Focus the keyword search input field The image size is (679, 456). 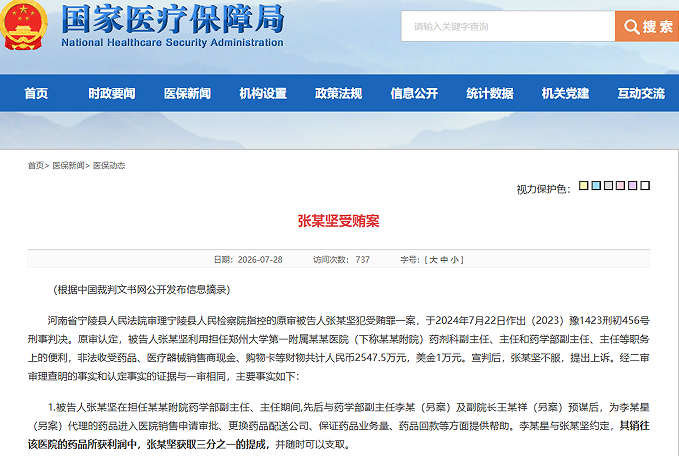[x=508, y=26]
